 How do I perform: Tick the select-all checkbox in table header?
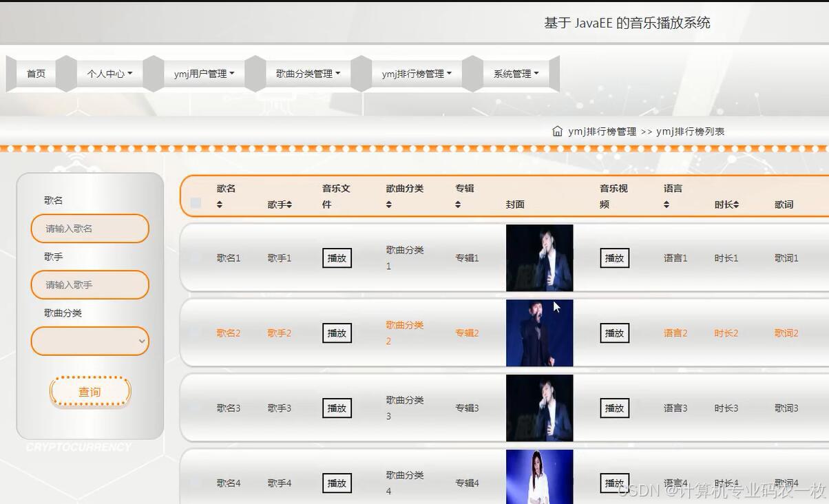[x=196, y=203]
